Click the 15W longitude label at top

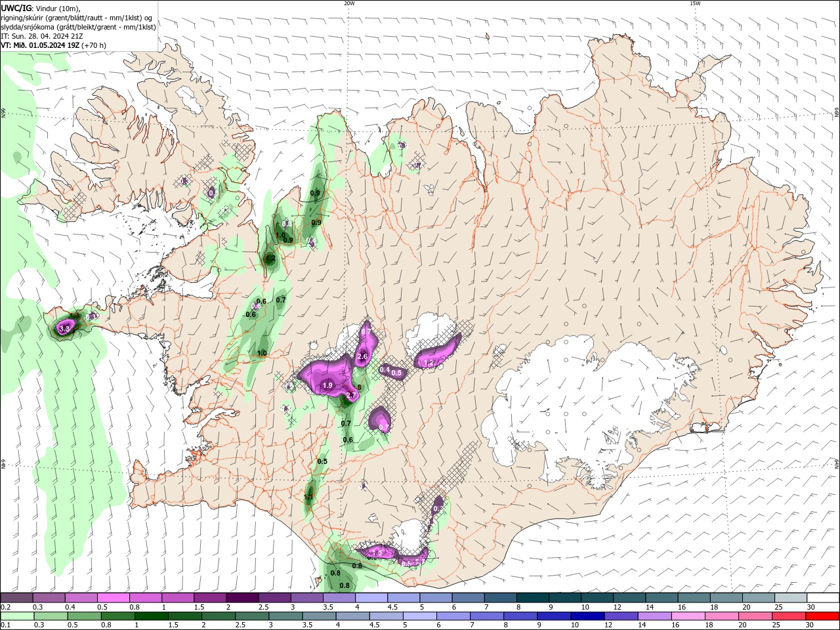pos(695,3)
